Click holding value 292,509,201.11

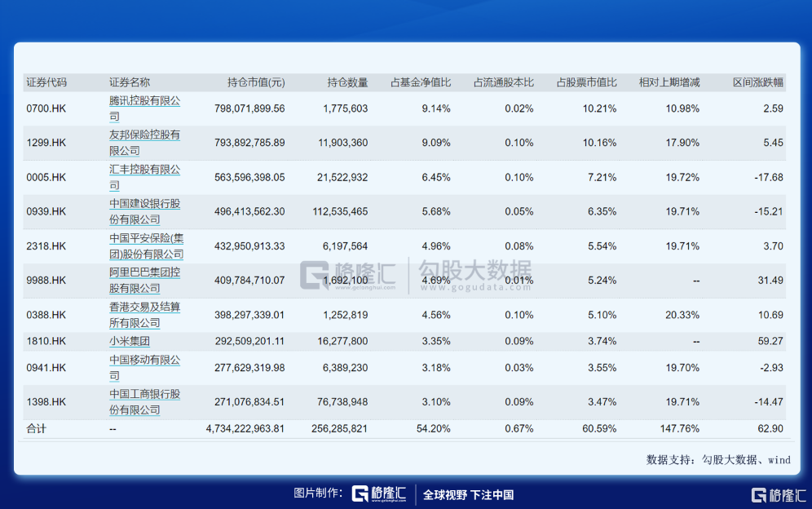(x=249, y=341)
